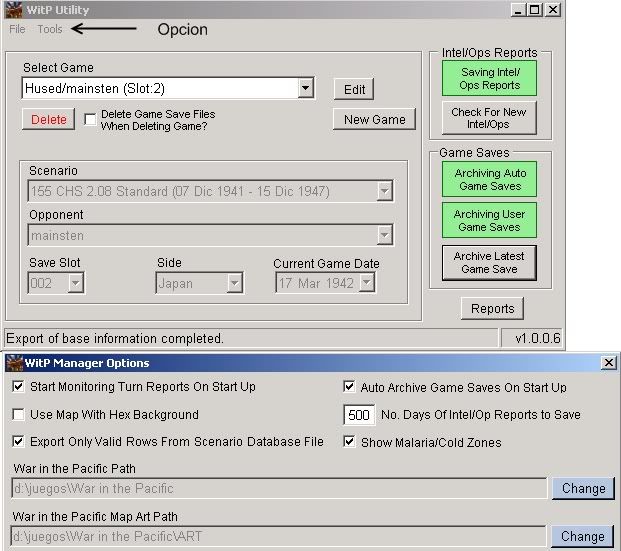
Task: Toggle Auto Archive Game Saves On Start Up
Action: coord(349,387)
